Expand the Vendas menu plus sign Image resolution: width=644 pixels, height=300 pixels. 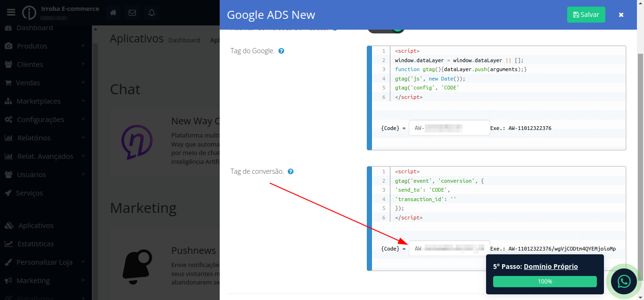(x=83, y=82)
